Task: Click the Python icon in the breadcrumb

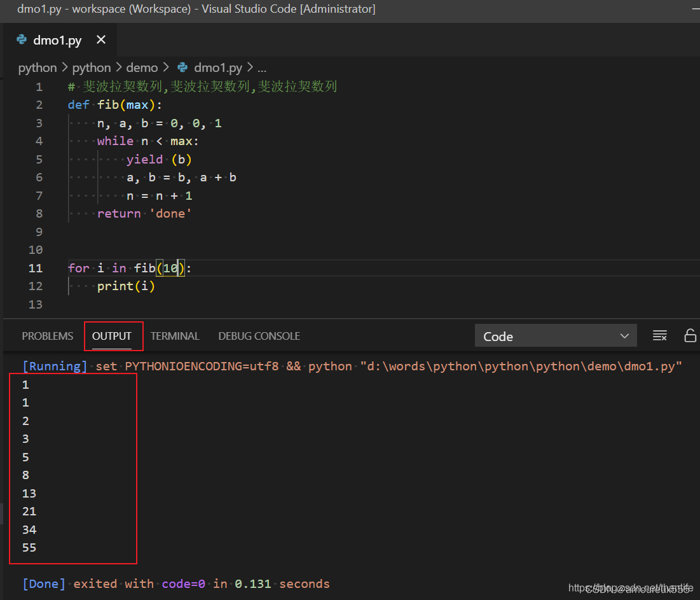Action: point(182,67)
